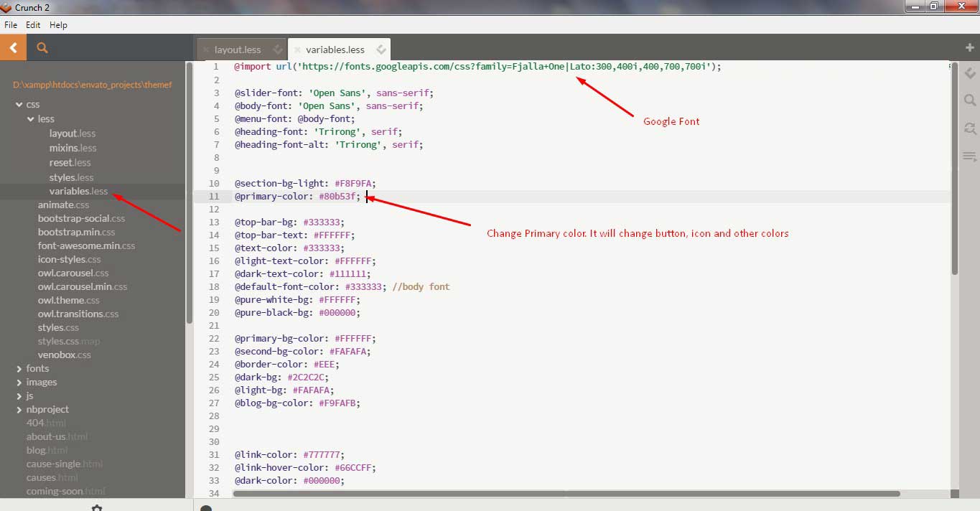Viewport: 980px width, 511px height.
Task: Click the project path D:\xampp\htdocs label
Action: coord(93,85)
